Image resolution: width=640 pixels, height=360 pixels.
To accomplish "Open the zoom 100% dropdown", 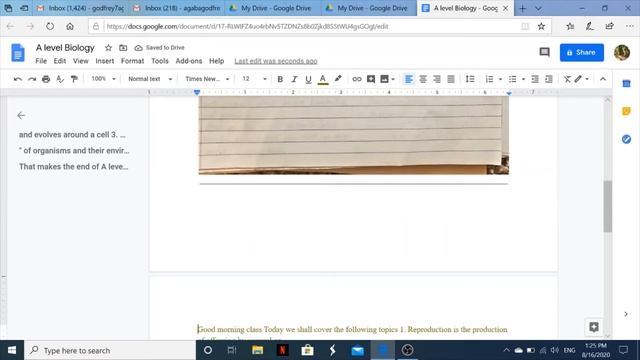I will 103,79.
